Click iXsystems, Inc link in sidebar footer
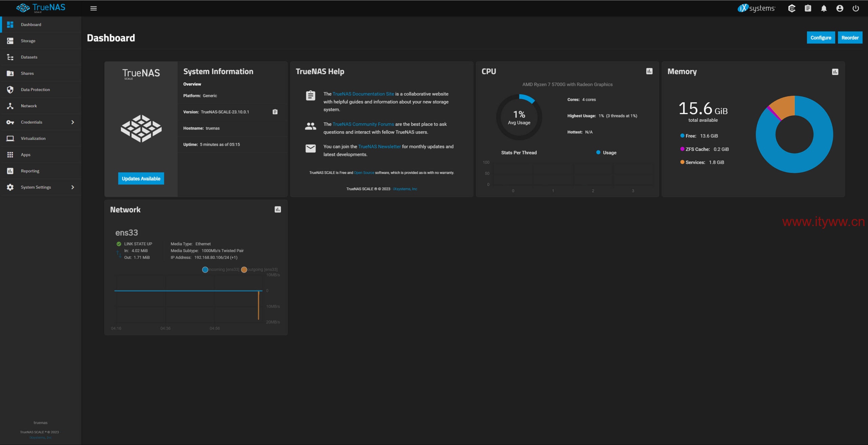This screenshot has width=868, height=445. pyautogui.click(x=40, y=438)
